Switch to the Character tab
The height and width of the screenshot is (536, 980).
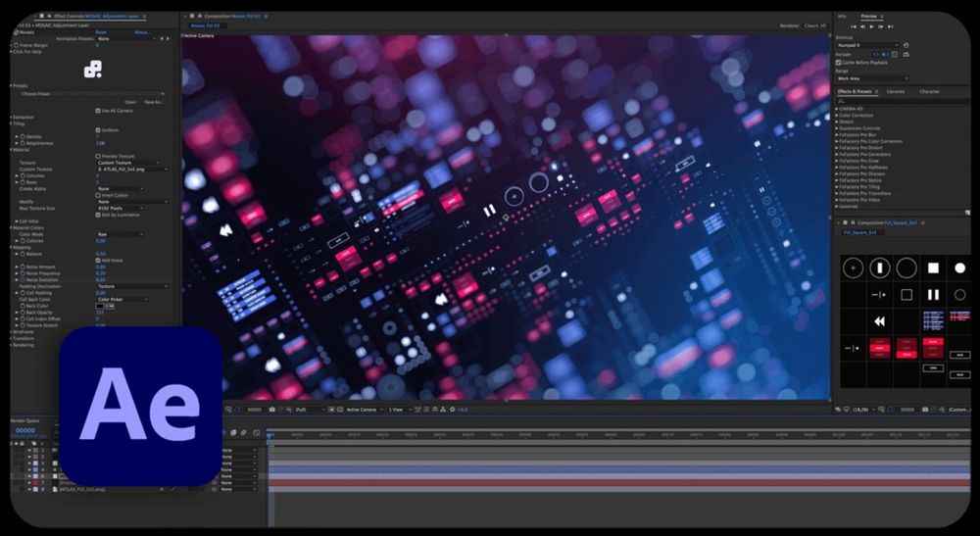click(x=929, y=92)
